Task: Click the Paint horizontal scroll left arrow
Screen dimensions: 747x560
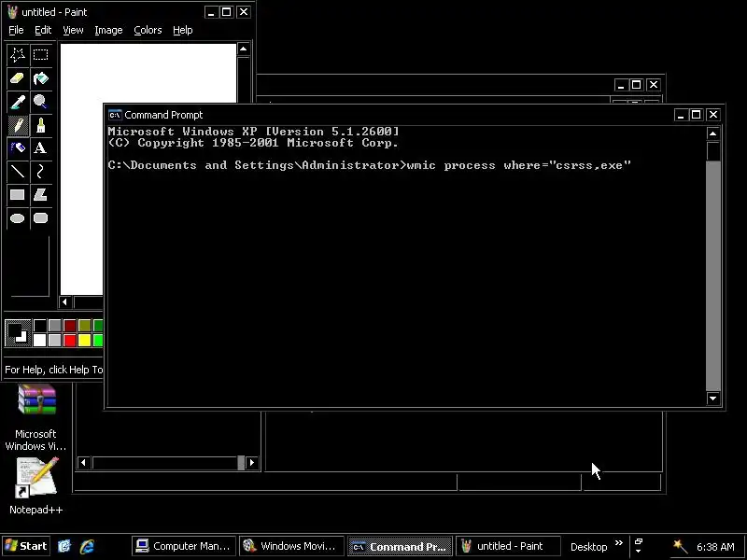Action: pyautogui.click(x=65, y=301)
